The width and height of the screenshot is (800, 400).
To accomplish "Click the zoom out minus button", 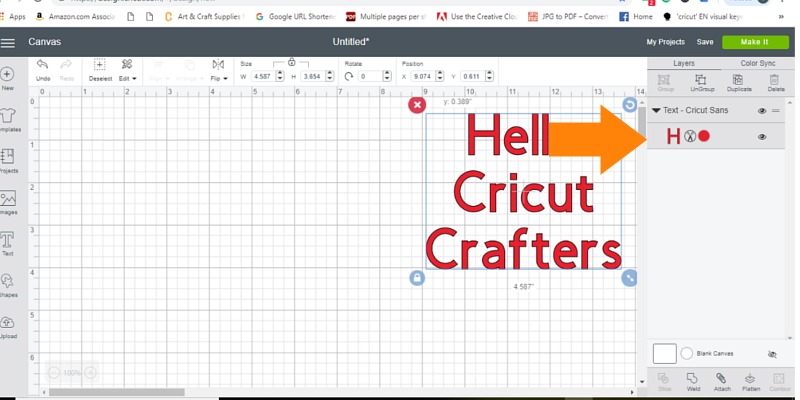I will 54,373.
